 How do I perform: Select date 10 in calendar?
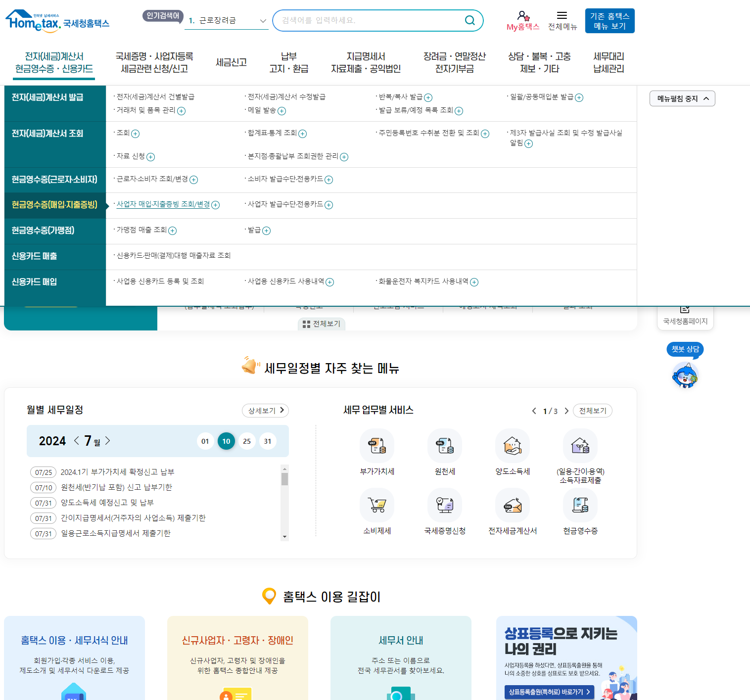(x=226, y=441)
